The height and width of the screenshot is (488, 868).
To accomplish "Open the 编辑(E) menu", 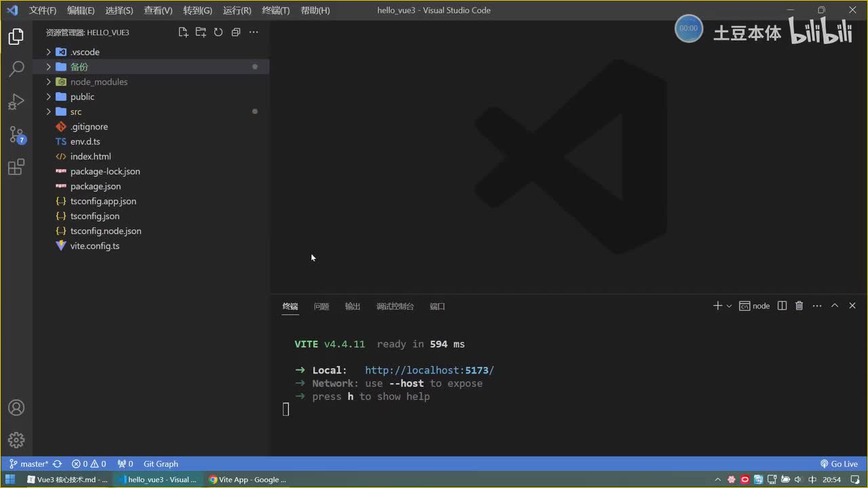I will pyautogui.click(x=81, y=10).
